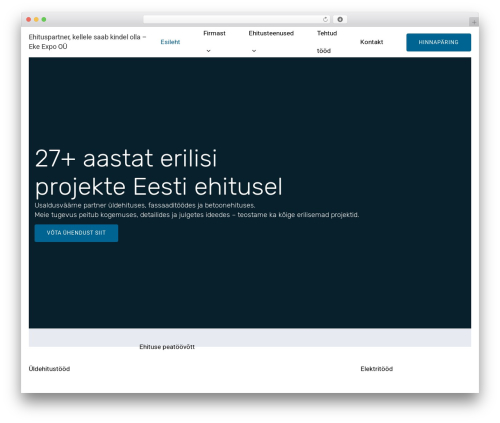Go to the Tehtud tööd page

327,42
